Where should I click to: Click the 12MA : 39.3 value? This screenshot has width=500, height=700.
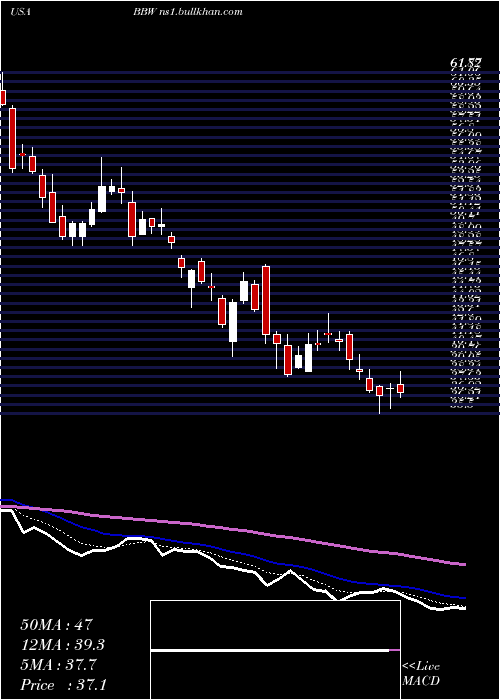click(64, 645)
